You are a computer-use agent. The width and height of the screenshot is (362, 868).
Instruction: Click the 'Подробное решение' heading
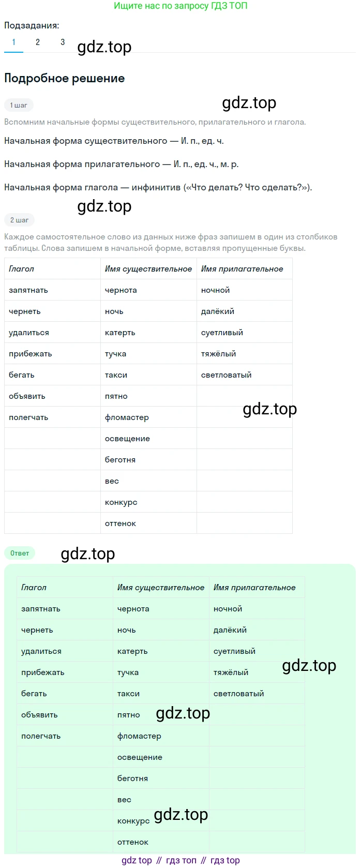point(64,79)
